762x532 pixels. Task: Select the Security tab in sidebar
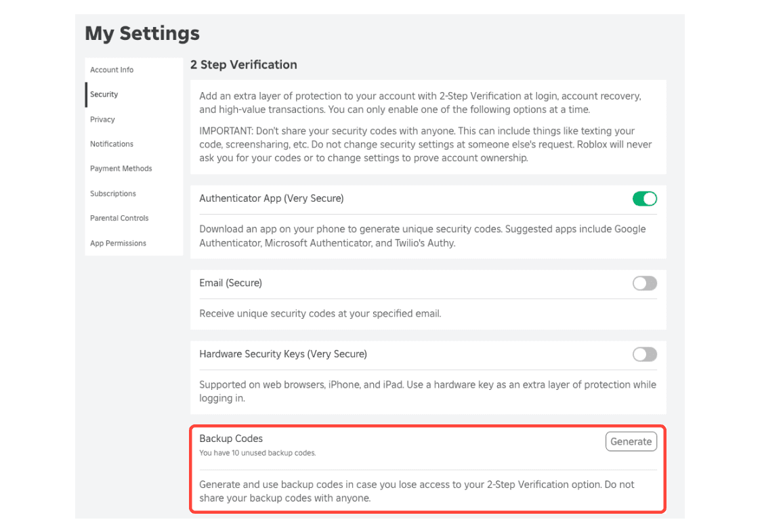pos(104,95)
